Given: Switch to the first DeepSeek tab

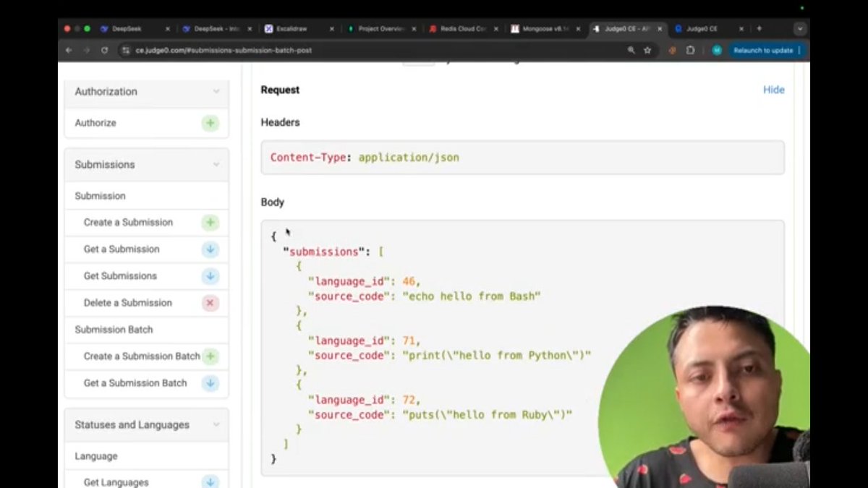Looking at the screenshot, I should (134, 29).
